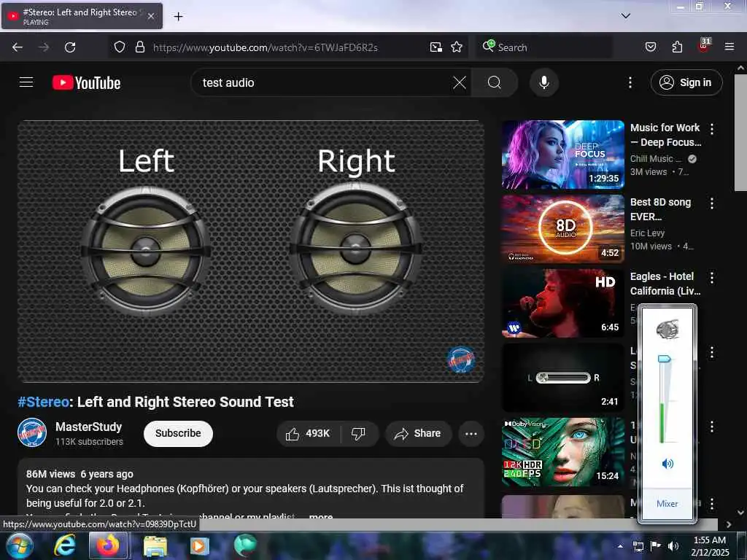
Task: Open the MasterStudy channel avatar
Action: tap(32, 433)
